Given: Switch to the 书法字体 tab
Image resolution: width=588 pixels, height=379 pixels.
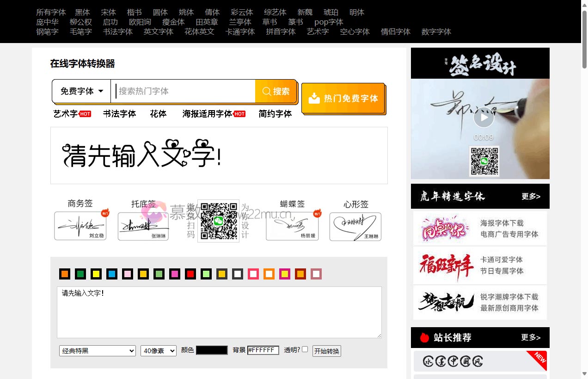Looking at the screenshot, I should pyautogui.click(x=119, y=113).
